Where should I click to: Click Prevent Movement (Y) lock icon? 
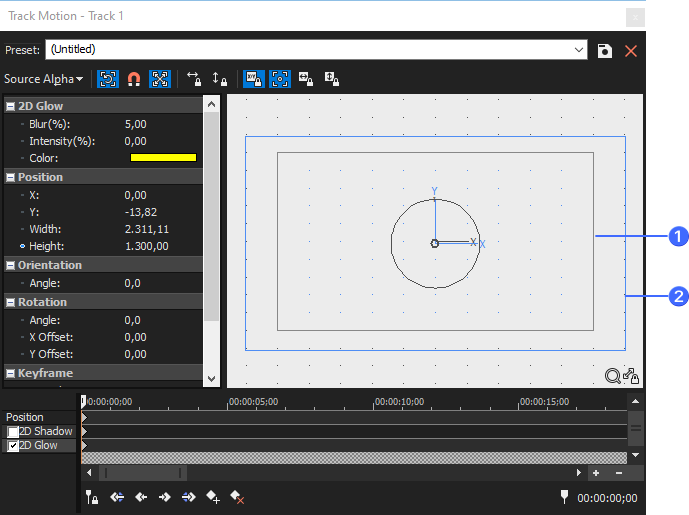coord(220,79)
